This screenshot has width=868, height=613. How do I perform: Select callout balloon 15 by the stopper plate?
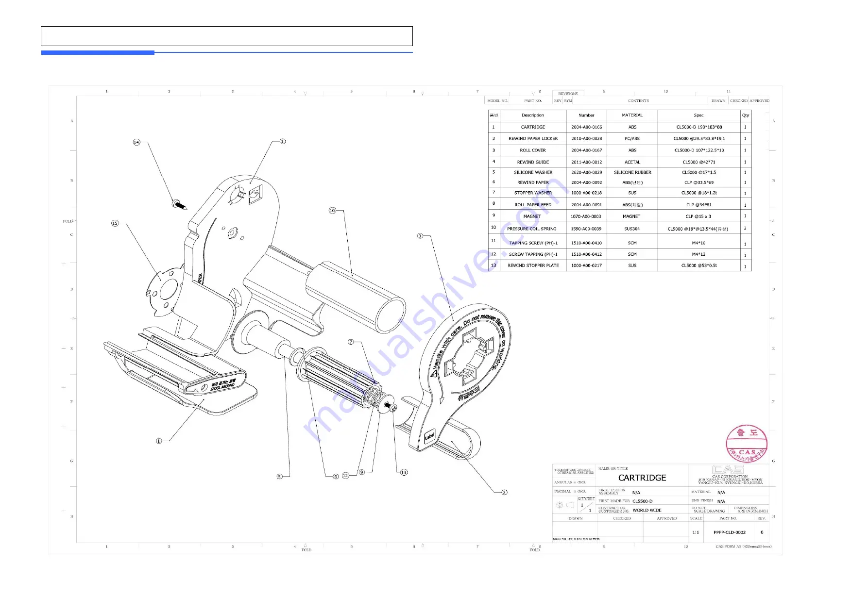[115, 223]
